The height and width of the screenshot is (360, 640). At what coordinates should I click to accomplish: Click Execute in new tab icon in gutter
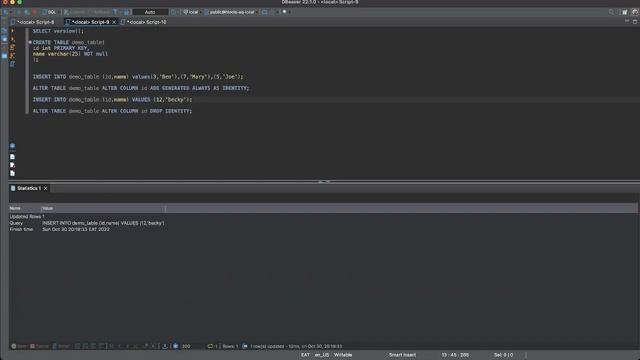click(12, 39)
